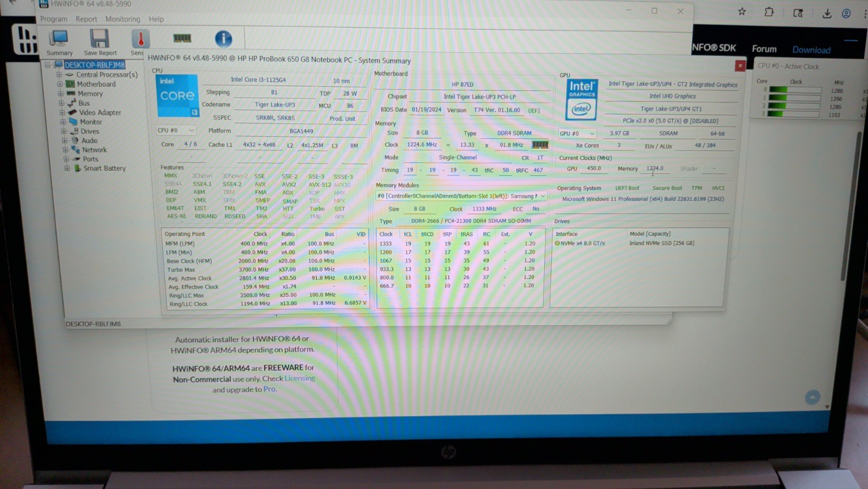The height and width of the screenshot is (489, 868).
Task: Click Core 2 clock bar in Active Clock panel
Action: pos(794,106)
